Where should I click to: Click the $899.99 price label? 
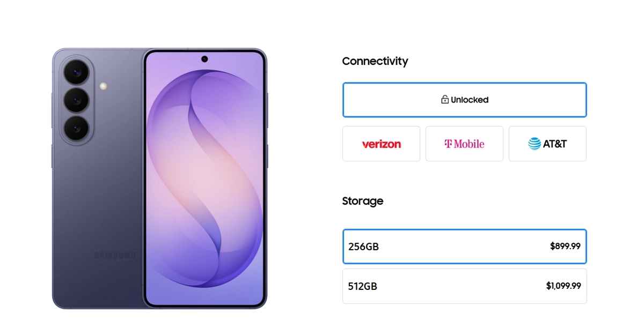click(x=565, y=247)
